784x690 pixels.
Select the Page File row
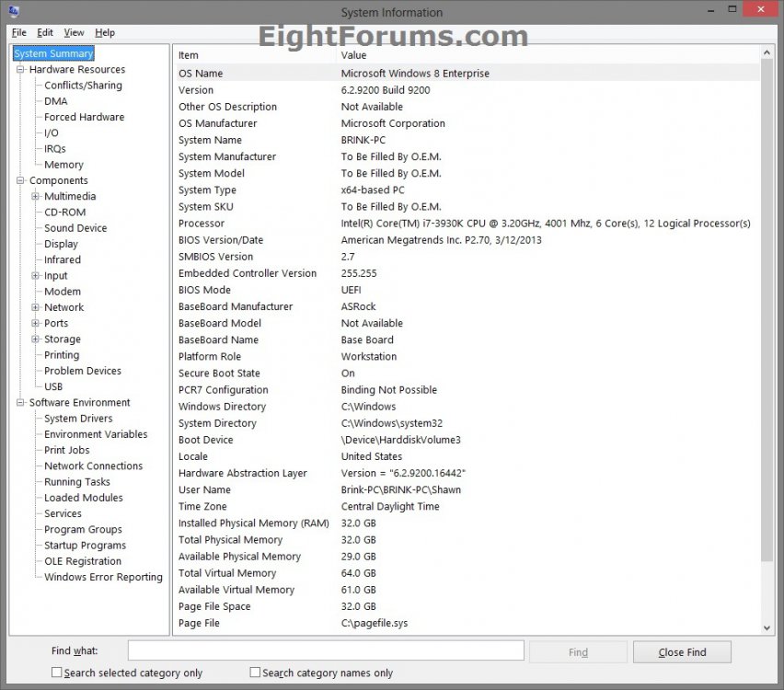467,623
